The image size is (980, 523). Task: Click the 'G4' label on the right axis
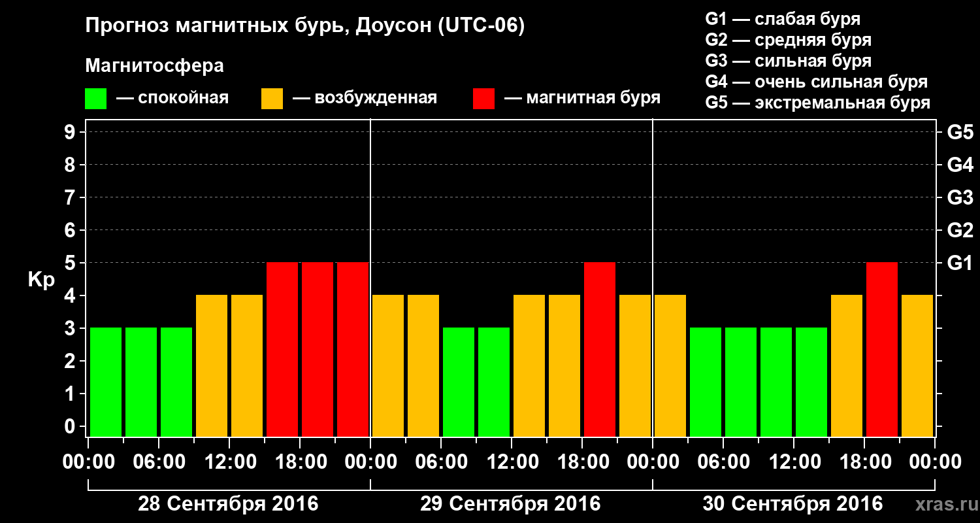coord(960,165)
